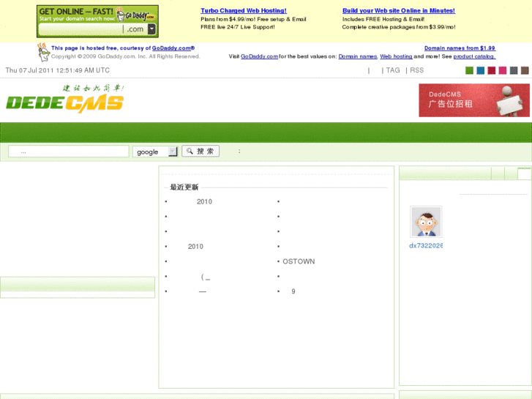
Task: Click the TAG menu item
Action: [x=393, y=70]
